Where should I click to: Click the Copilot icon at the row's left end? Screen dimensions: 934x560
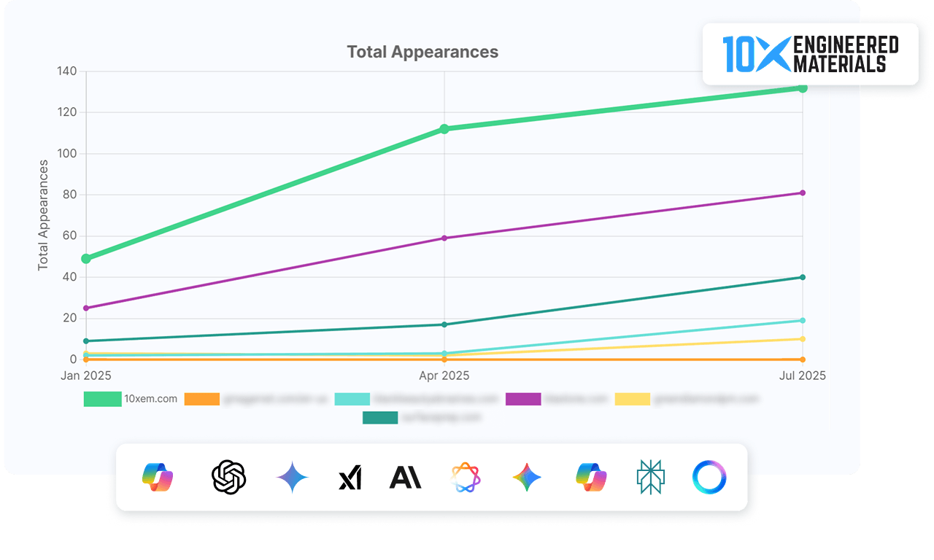coord(158,478)
